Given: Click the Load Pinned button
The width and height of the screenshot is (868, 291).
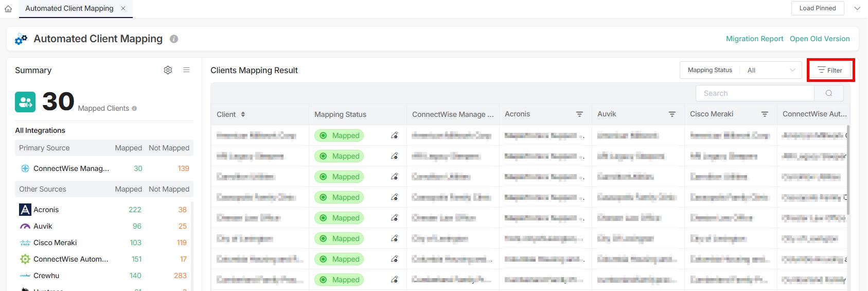Looking at the screenshot, I should (818, 8).
